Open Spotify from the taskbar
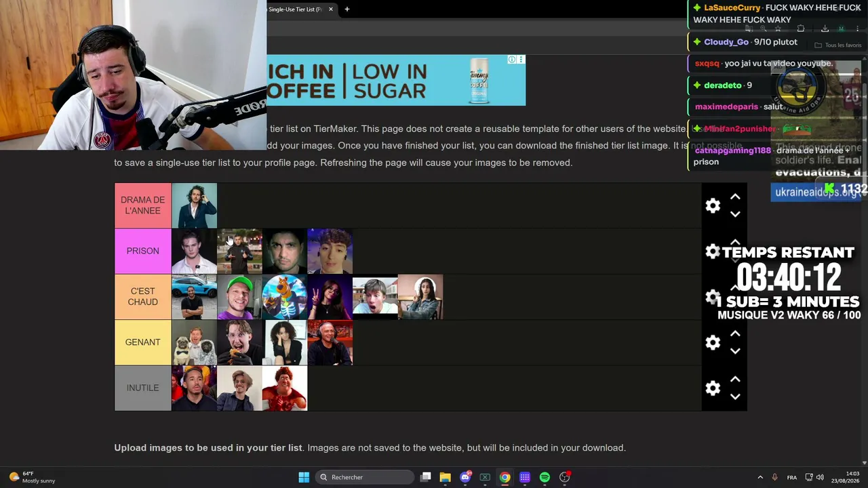The height and width of the screenshot is (488, 868). point(545,477)
